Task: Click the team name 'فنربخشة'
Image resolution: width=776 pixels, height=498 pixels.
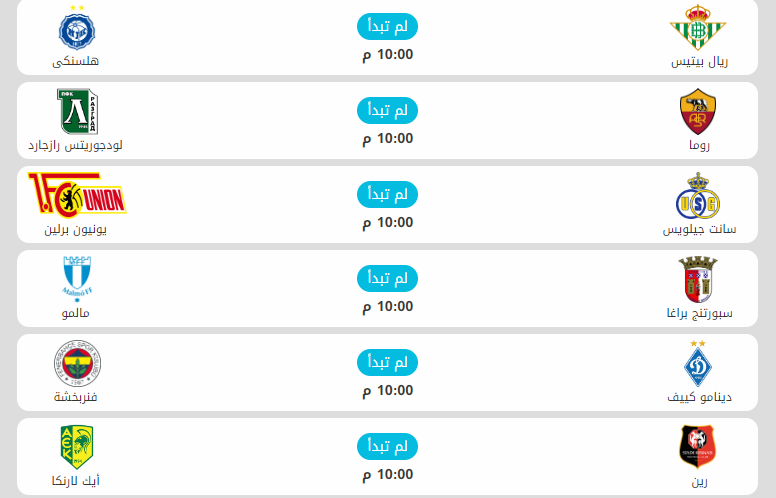Action: (x=76, y=398)
